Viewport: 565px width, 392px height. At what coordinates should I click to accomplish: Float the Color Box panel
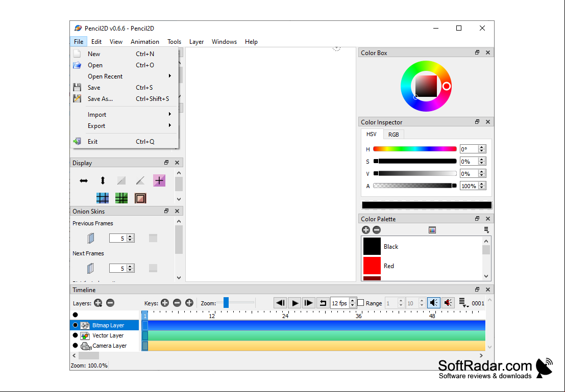477,53
